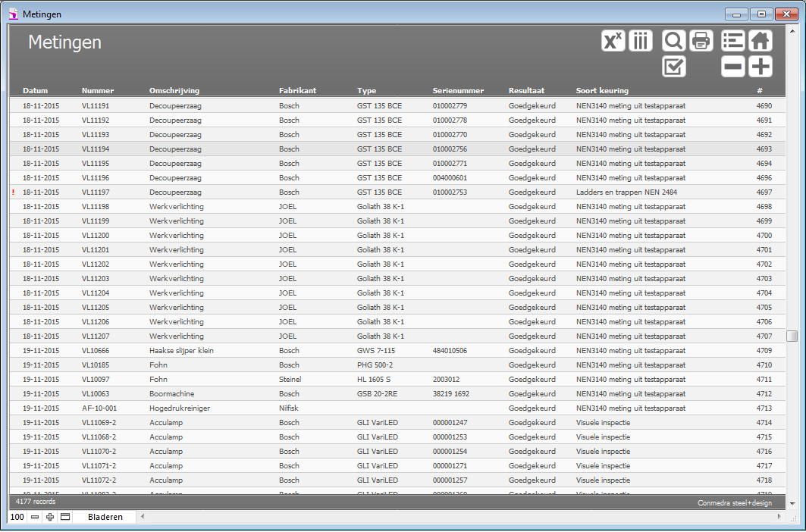Click the vertical scrollbar thumb
This screenshot has width=806, height=532.
[x=792, y=336]
